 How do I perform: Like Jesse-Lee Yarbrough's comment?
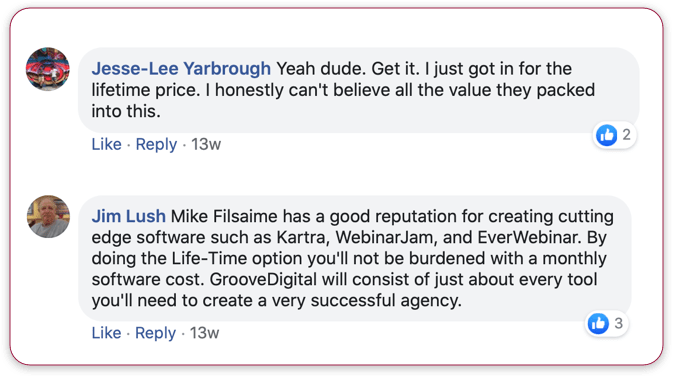tap(106, 144)
